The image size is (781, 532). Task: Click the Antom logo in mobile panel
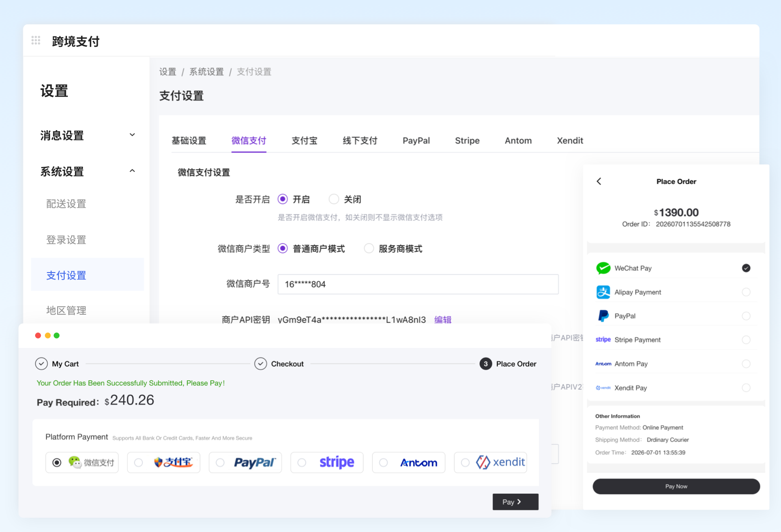pyautogui.click(x=603, y=363)
